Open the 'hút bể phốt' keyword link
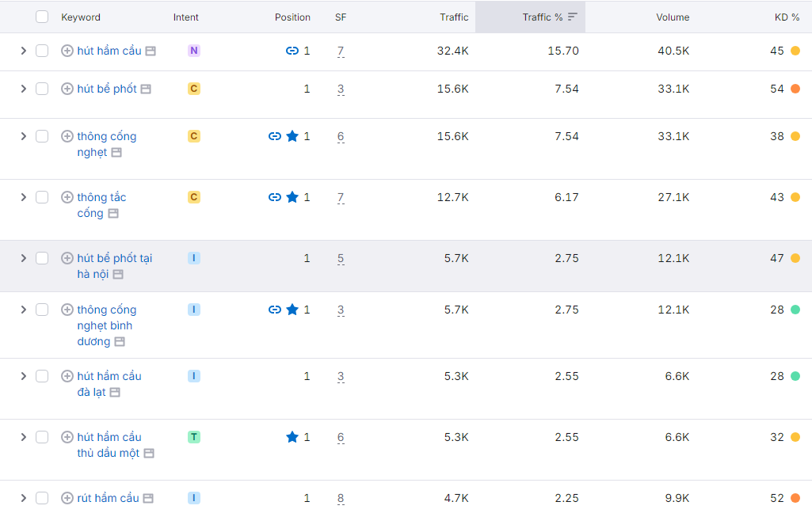This screenshot has height=517, width=812. [107, 89]
